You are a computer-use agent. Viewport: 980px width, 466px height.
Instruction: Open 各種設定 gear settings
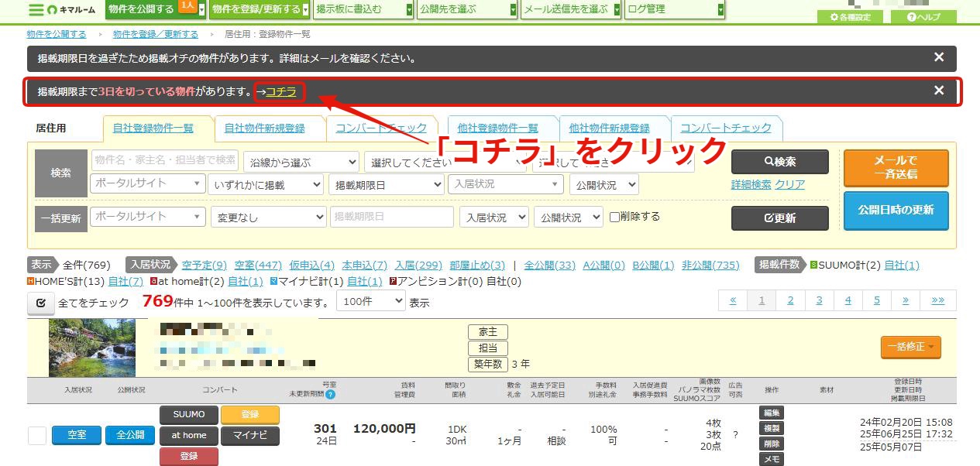click(x=850, y=17)
